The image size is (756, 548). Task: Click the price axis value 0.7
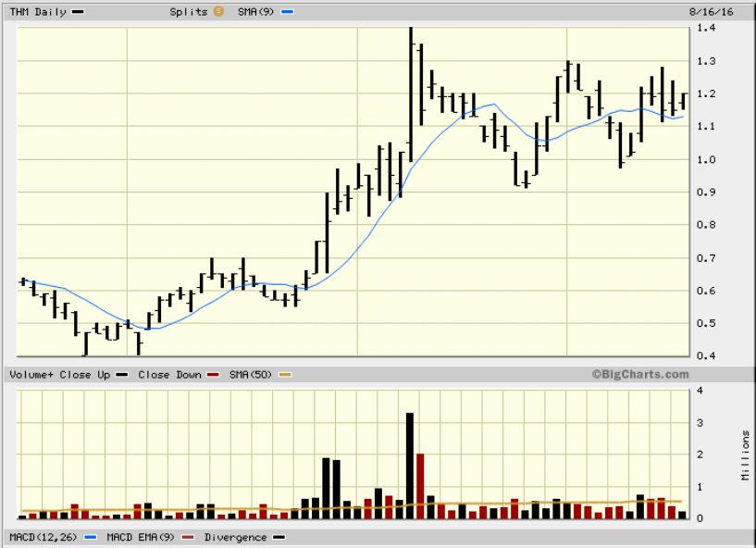706,258
